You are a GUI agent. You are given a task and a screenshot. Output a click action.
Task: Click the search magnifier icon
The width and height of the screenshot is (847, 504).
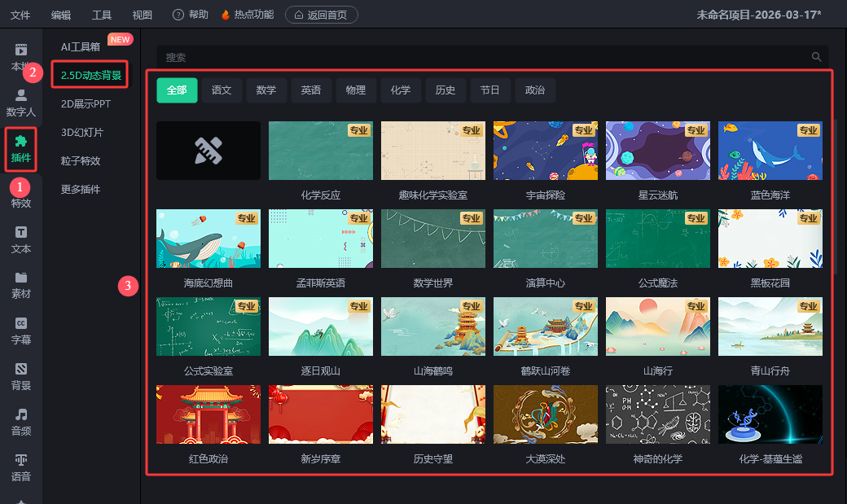coord(816,57)
